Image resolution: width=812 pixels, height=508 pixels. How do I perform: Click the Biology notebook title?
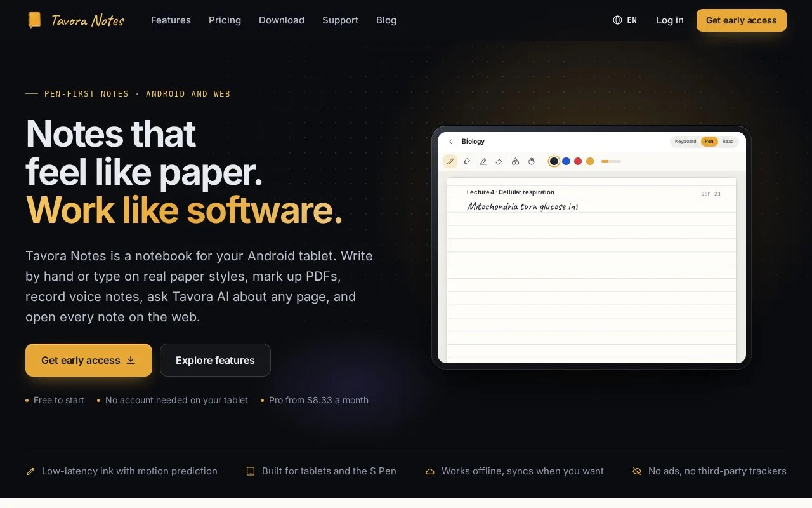tap(473, 142)
